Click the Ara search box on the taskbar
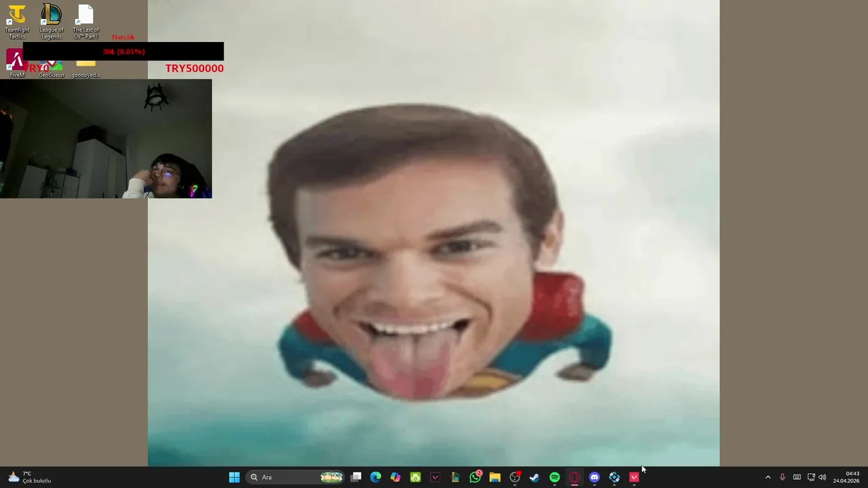The image size is (868, 488). pos(296,477)
